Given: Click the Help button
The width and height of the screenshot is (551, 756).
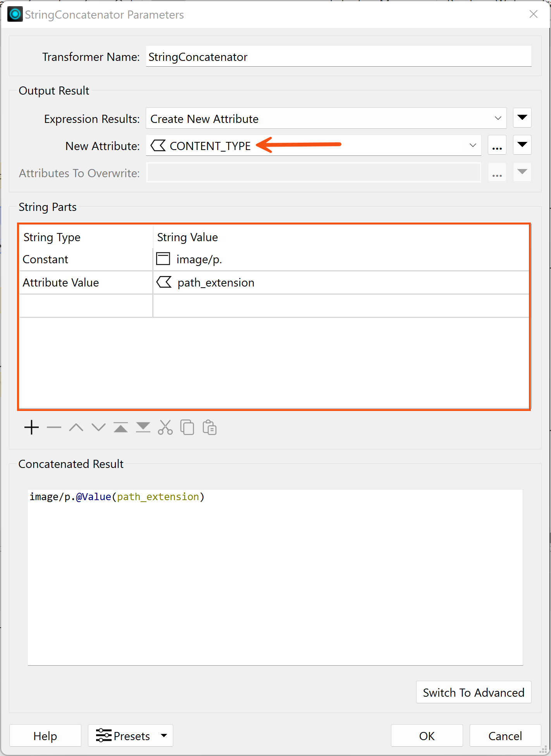Looking at the screenshot, I should (45, 735).
